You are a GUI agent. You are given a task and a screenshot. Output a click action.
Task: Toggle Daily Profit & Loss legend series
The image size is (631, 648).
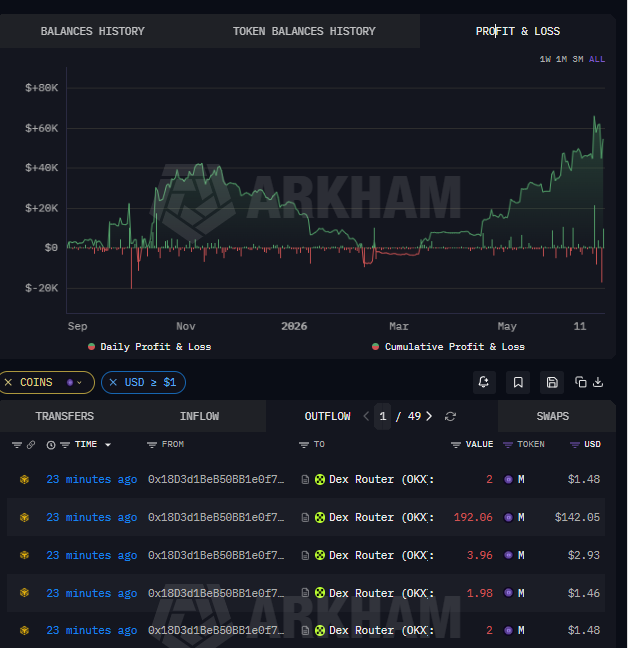coord(150,347)
